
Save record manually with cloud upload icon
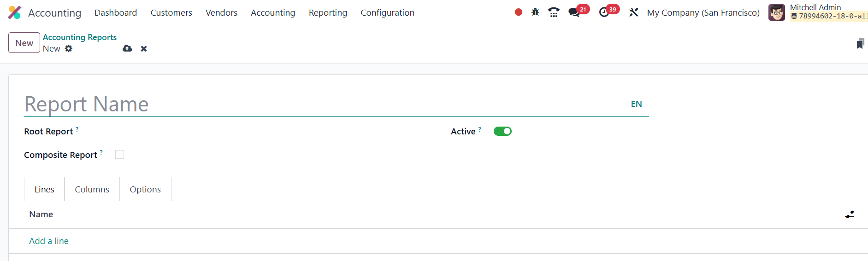127,48
